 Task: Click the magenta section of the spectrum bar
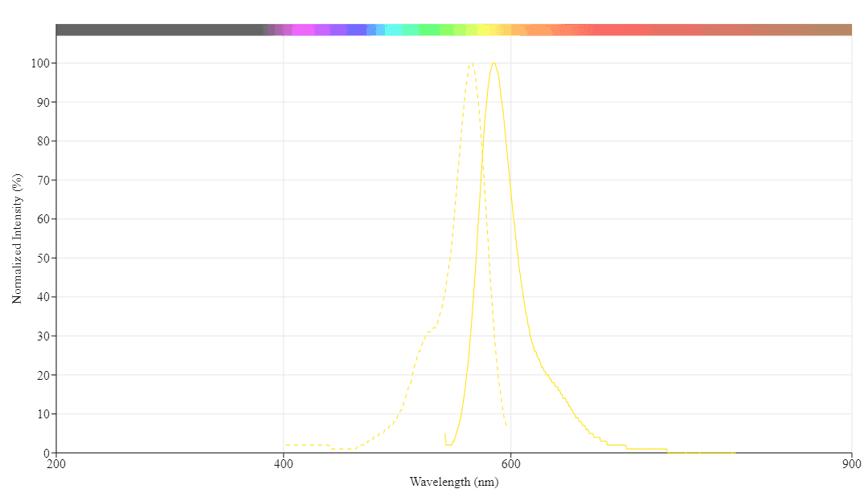click(x=302, y=30)
